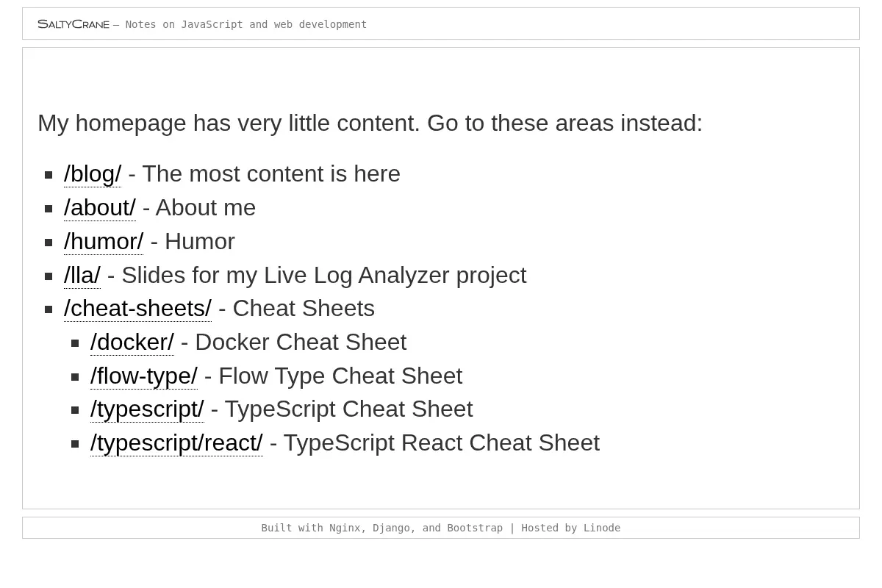Visit the Linode hosting link
This screenshot has height=588, width=882.
tap(602, 528)
